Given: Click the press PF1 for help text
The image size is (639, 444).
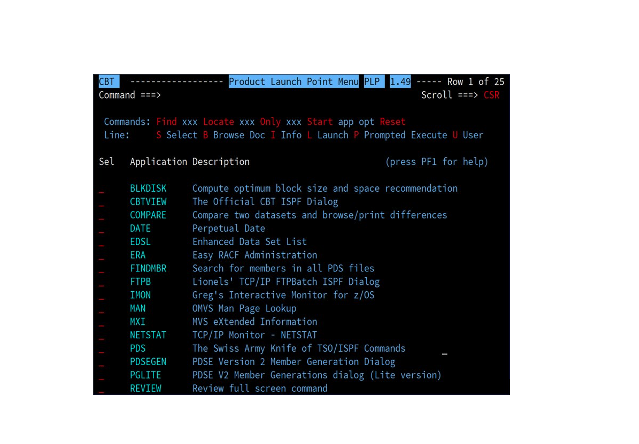Looking at the screenshot, I should [436, 162].
